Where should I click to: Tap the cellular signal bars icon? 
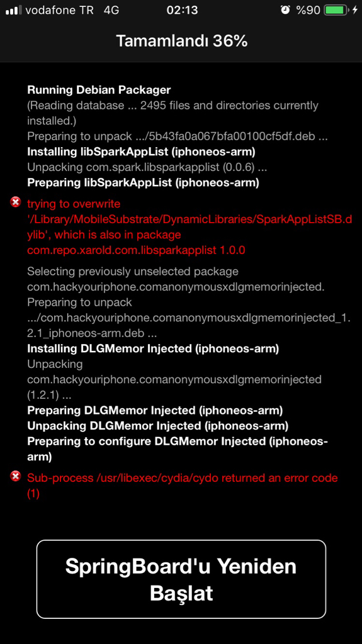coord(14,10)
